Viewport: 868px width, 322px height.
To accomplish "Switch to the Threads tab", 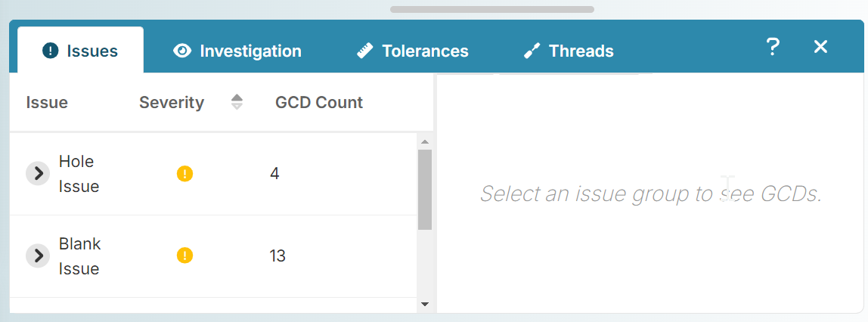I will point(569,51).
